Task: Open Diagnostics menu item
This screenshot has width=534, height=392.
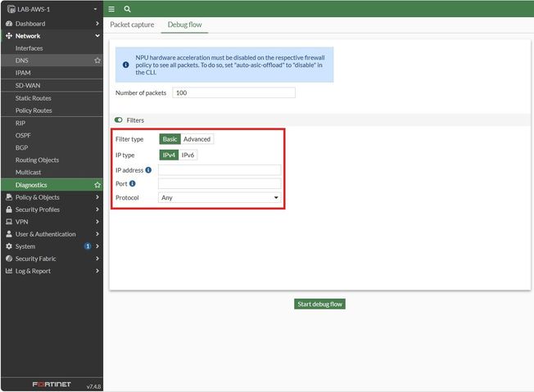Action: click(x=52, y=185)
